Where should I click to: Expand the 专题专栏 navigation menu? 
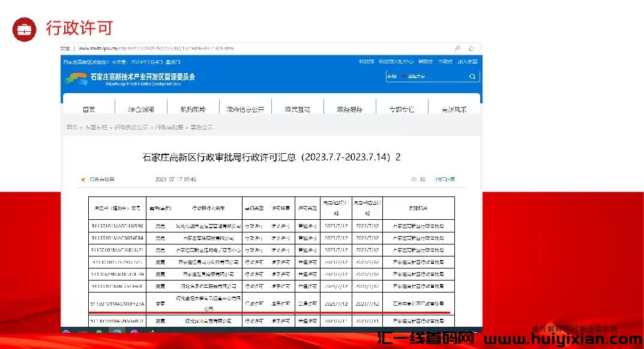[402, 109]
